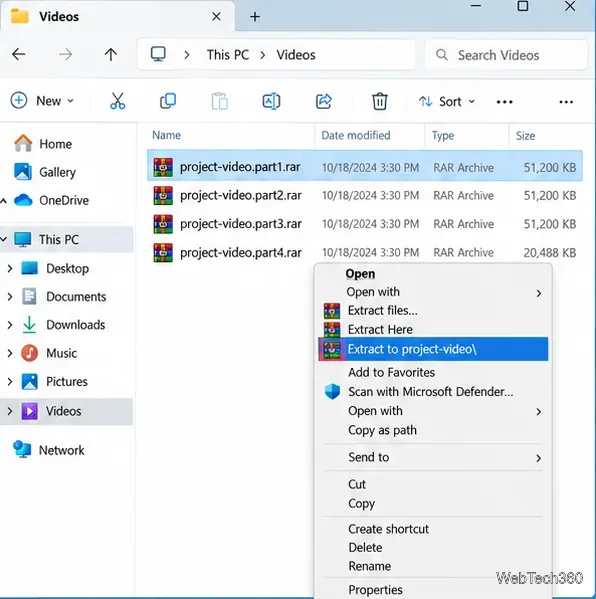Click the Paste clipboard toolbar icon
This screenshot has width=596, height=599.
pyautogui.click(x=220, y=101)
